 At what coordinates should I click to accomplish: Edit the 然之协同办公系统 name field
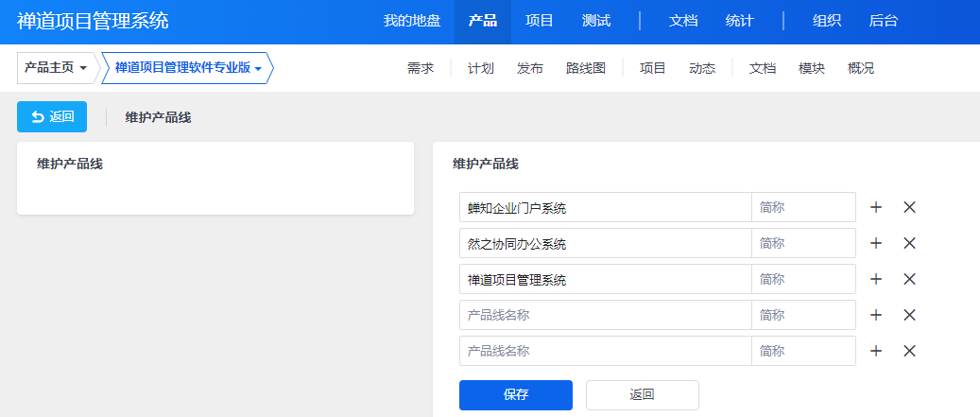(605, 243)
